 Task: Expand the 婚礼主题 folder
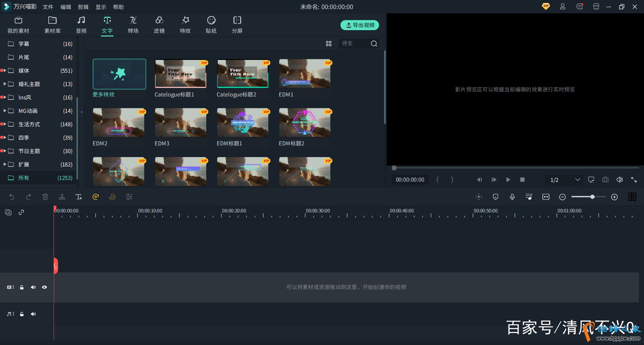tap(5, 84)
